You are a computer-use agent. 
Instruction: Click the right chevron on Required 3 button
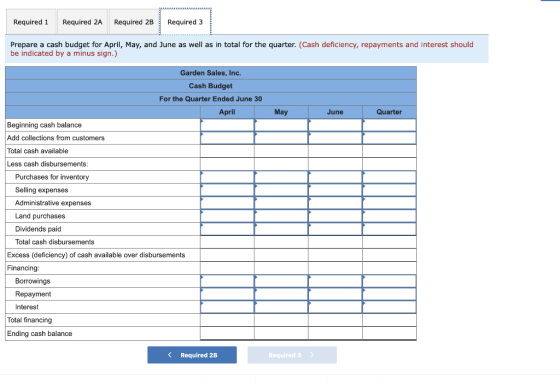pos(312,355)
